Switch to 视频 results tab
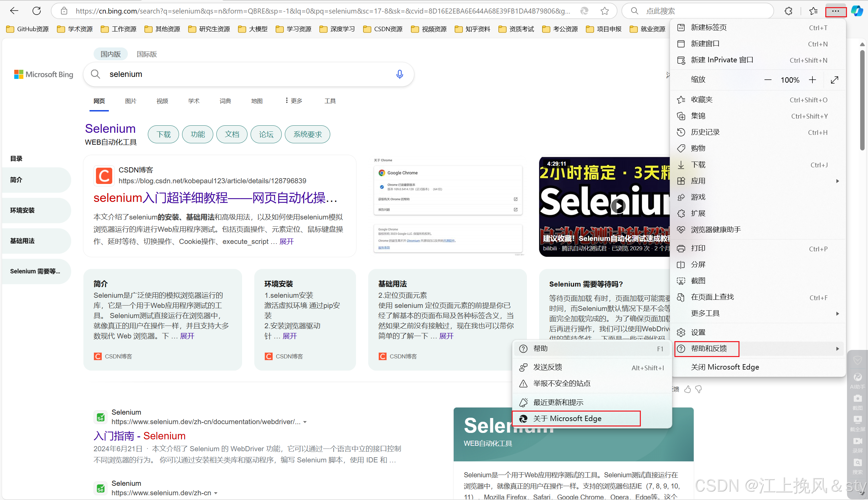868x500 pixels. pos(162,101)
